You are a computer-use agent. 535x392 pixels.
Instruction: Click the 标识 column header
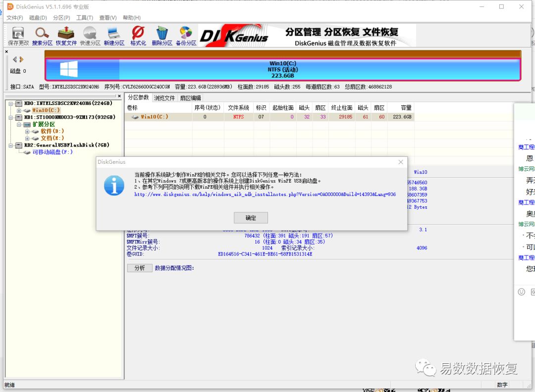(x=261, y=108)
